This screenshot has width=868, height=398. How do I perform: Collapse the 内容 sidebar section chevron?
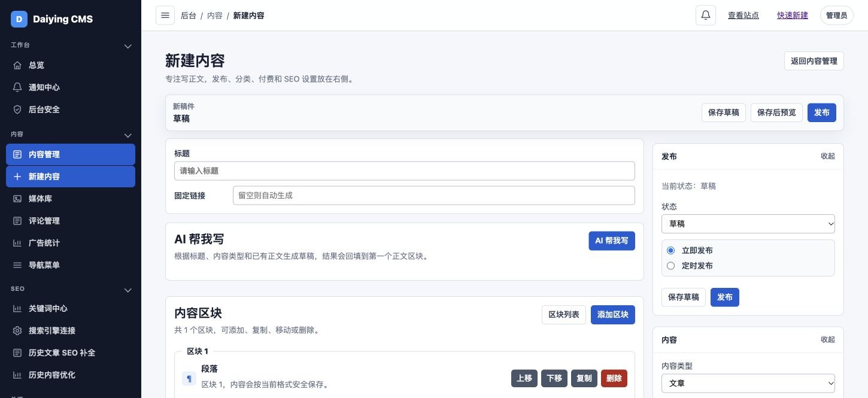(x=128, y=135)
